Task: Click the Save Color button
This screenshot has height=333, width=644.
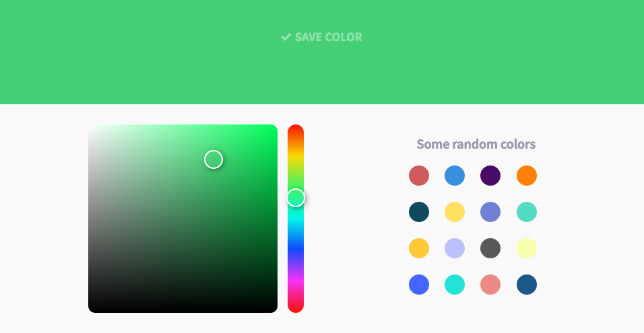Action: point(321,37)
